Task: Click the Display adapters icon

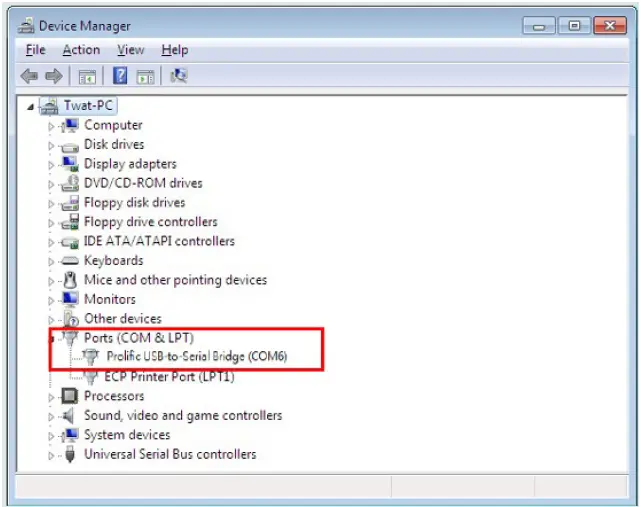Action: coord(70,164)
